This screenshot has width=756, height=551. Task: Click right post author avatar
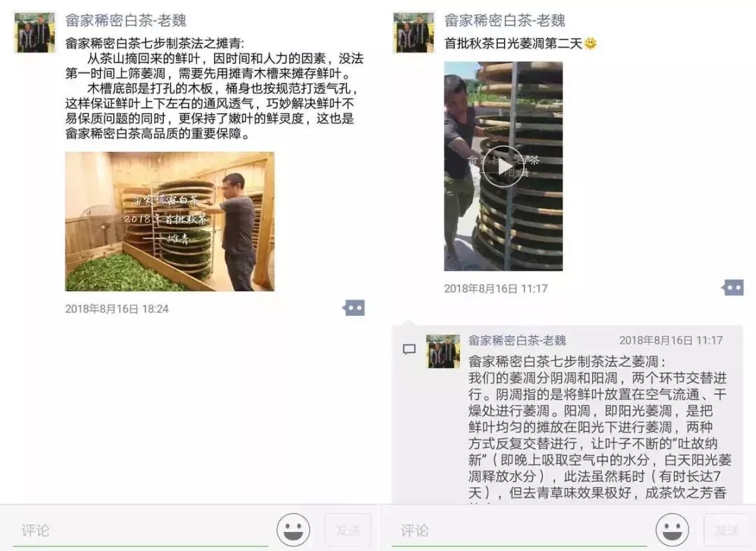414,32
